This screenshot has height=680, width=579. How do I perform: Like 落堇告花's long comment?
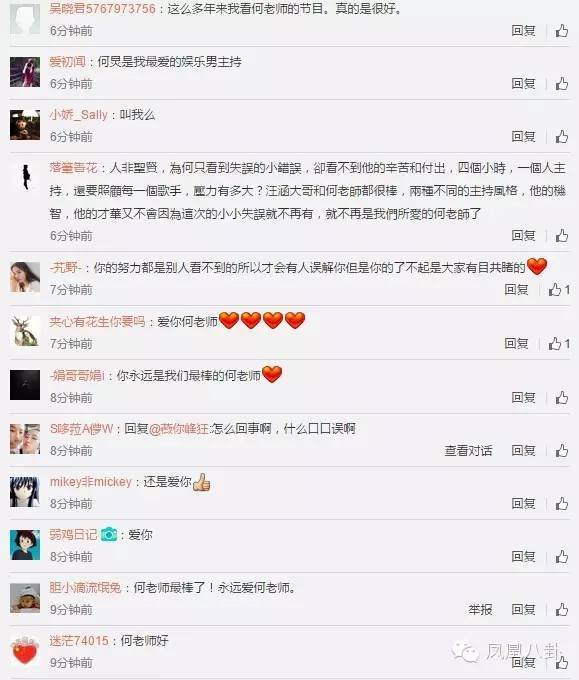562,235
